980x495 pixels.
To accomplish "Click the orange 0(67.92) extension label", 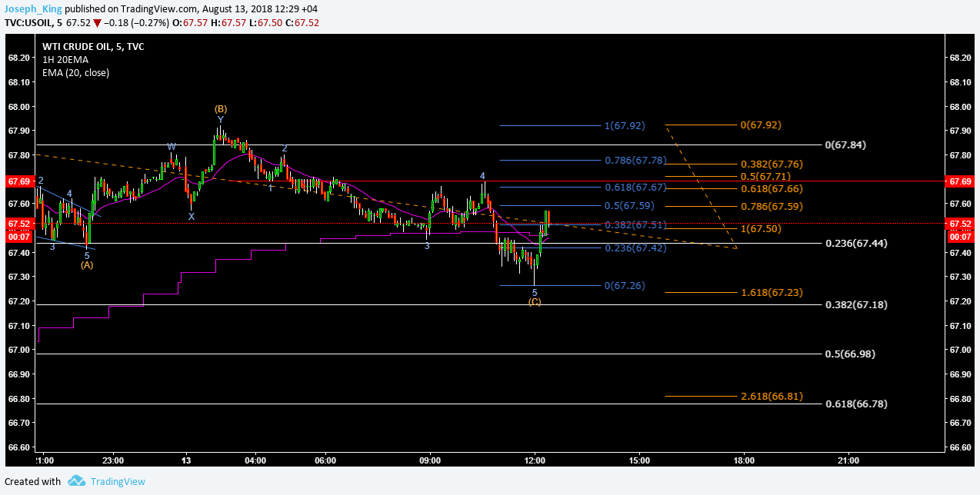I will pyautogui.click(x=762, y=125).
